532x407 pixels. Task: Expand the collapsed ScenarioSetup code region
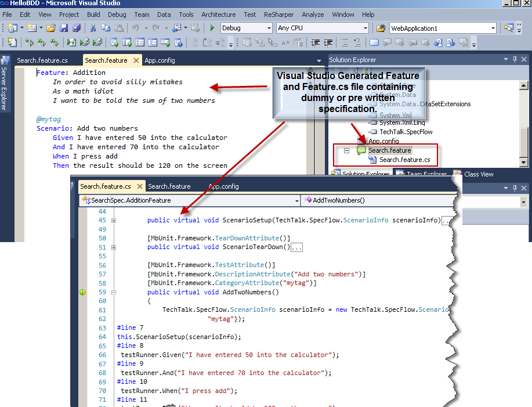(x=114, y=220)
